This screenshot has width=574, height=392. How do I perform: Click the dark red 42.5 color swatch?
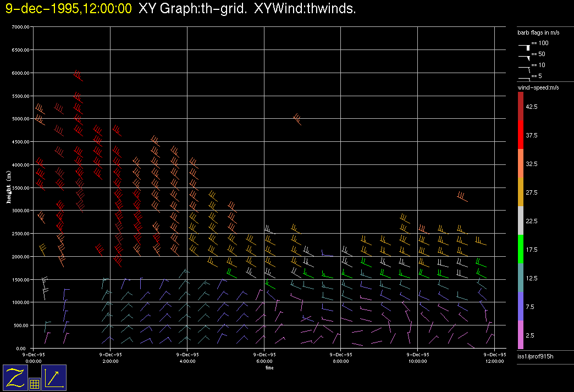(x=521, y=106)
